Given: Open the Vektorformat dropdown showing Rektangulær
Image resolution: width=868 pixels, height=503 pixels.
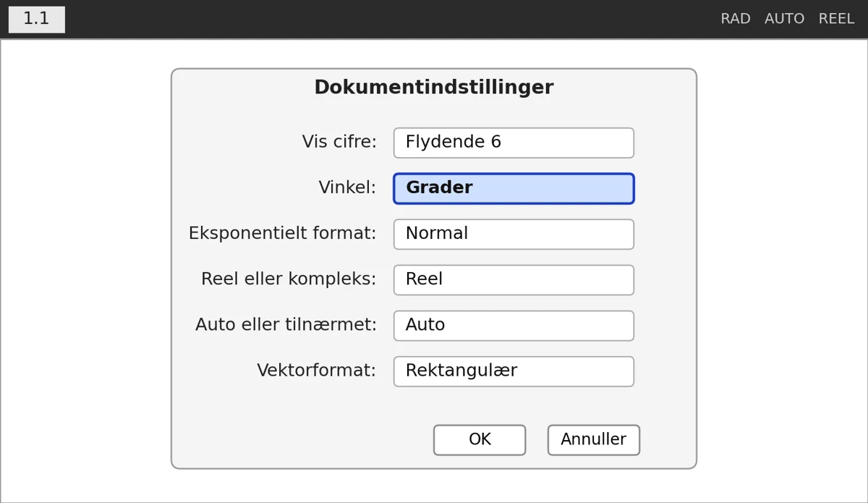Looking at the screenshot, I should (514, 371).
